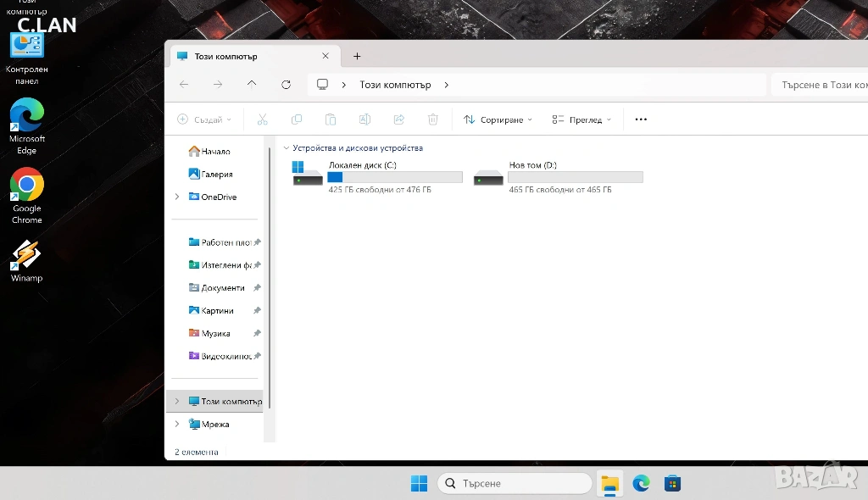The height and width of the screenshot is (500, 868).
Task: Click the Cut scissors icon in toolbar
Action: (x=263, y=119)
